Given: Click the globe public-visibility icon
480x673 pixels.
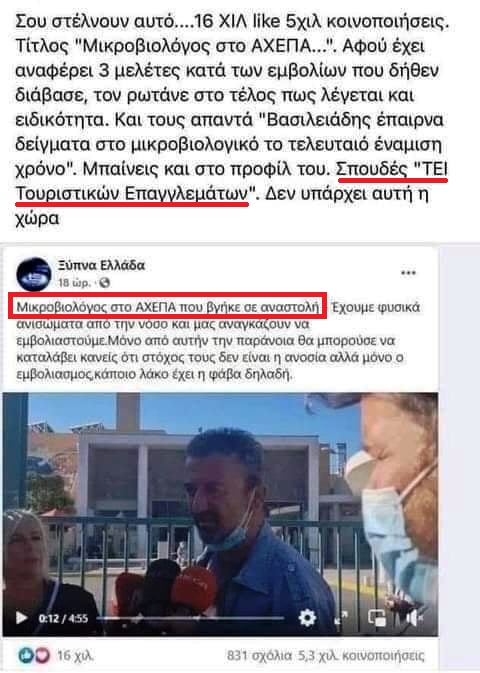Looking at the screenshot, I should (x=104, y=282).
